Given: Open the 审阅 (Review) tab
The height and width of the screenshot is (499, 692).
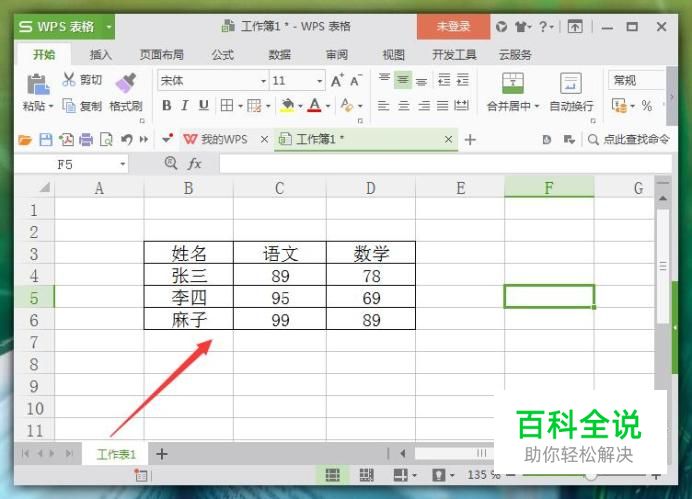Looking at the screenshot, I should pos(337,55).
